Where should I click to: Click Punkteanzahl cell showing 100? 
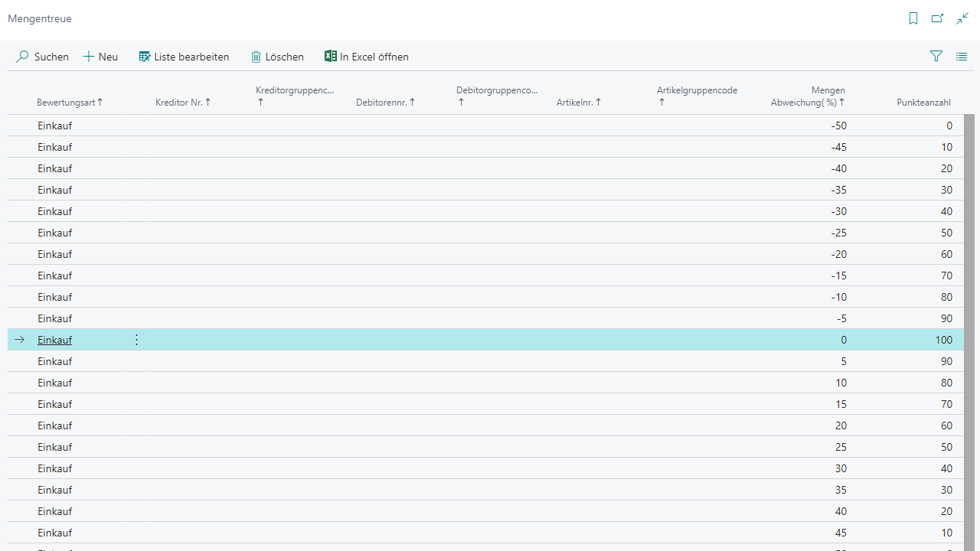click(943, 340)
